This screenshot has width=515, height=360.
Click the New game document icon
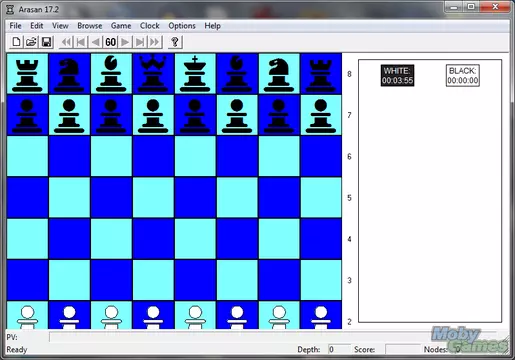coord(16,42)
